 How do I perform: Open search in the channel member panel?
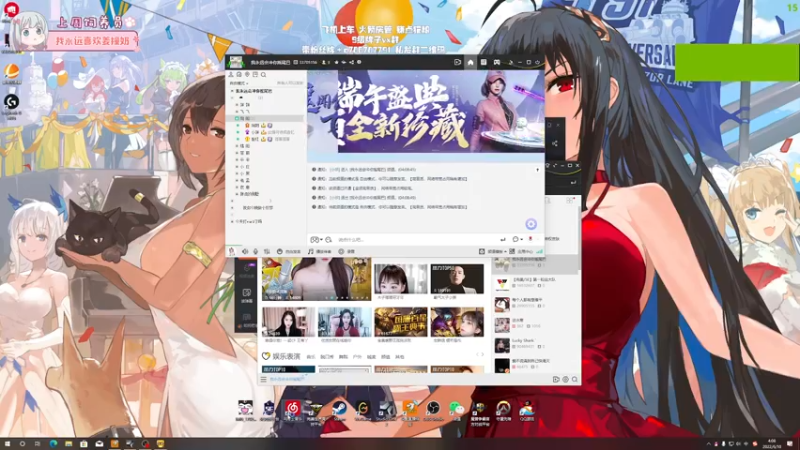[x=264, y=74]
